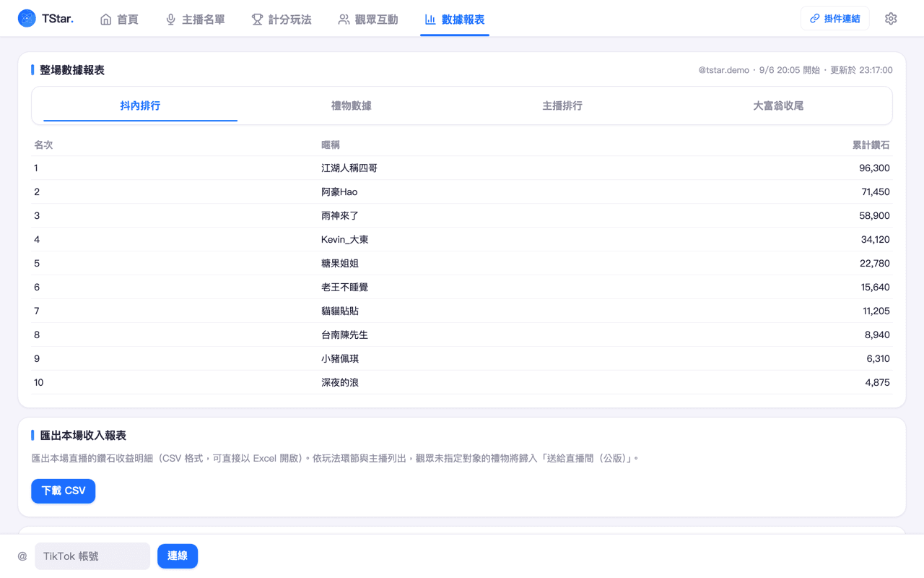
Task: Download CSV report with 下載 CSV
Action: coord(64,491)
